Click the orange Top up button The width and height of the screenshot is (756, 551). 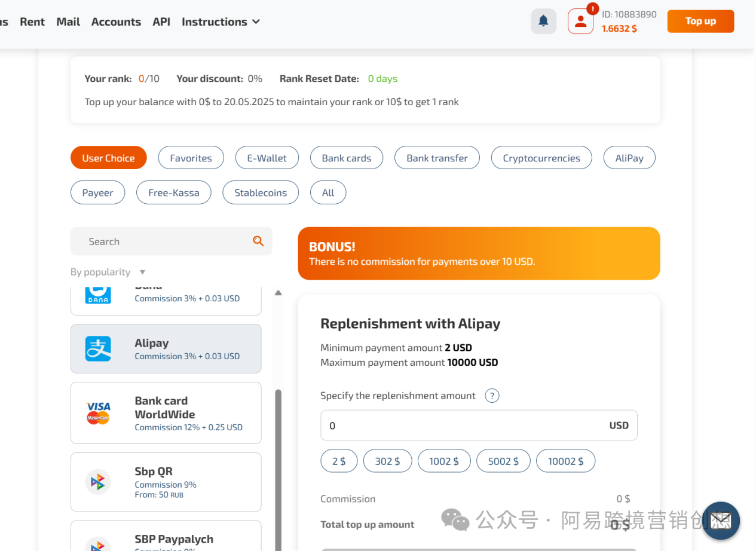[x=700, y=22]
